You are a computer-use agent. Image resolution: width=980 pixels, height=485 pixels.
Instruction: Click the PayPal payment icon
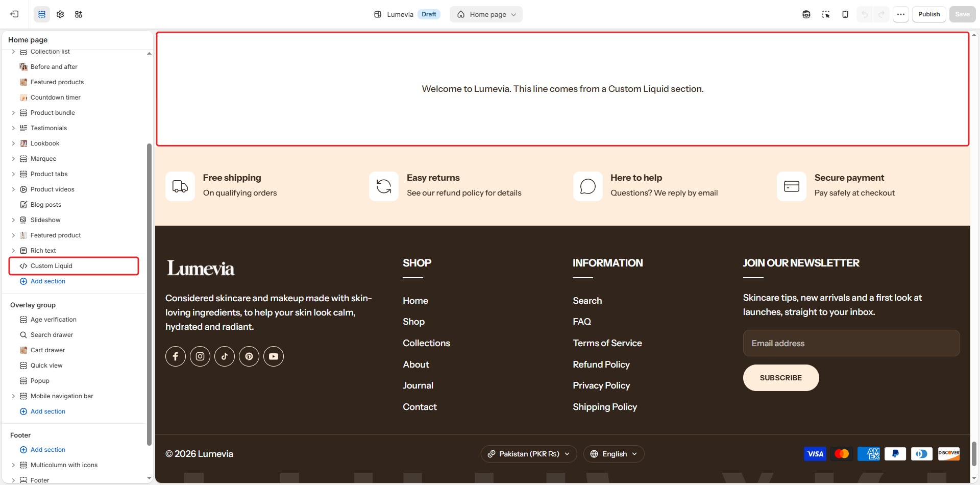(895, 454)
